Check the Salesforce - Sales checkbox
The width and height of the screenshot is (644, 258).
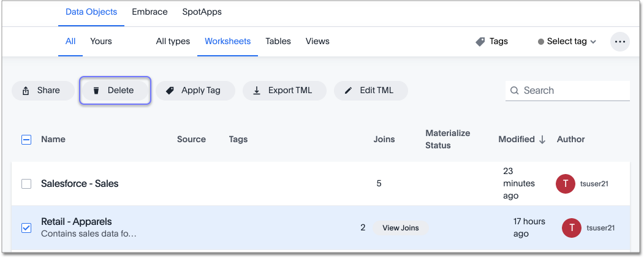(x=26, y=184)
